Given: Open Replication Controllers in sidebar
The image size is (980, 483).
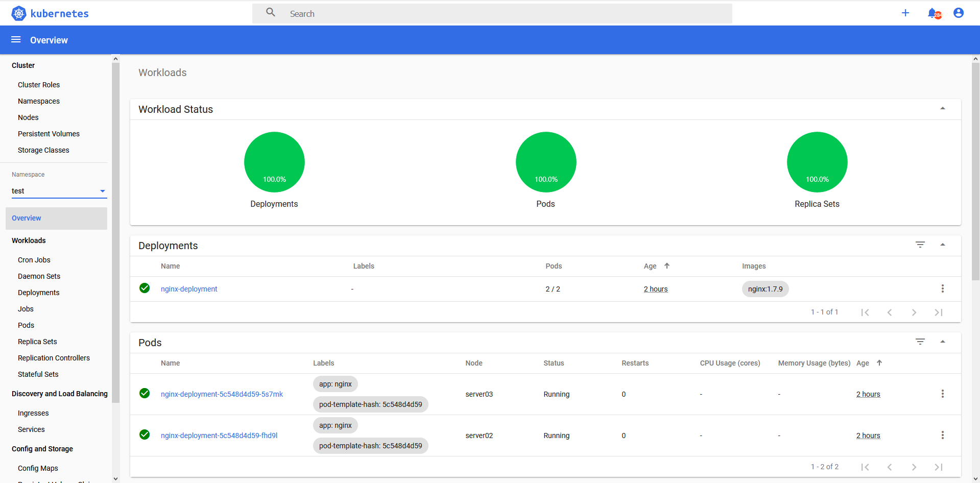Looking at the screenshot, I should pyautogui.click(x=54, y=358).
